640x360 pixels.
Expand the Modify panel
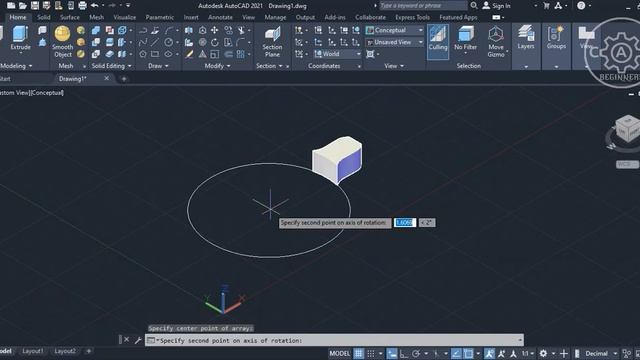(218, 66)
